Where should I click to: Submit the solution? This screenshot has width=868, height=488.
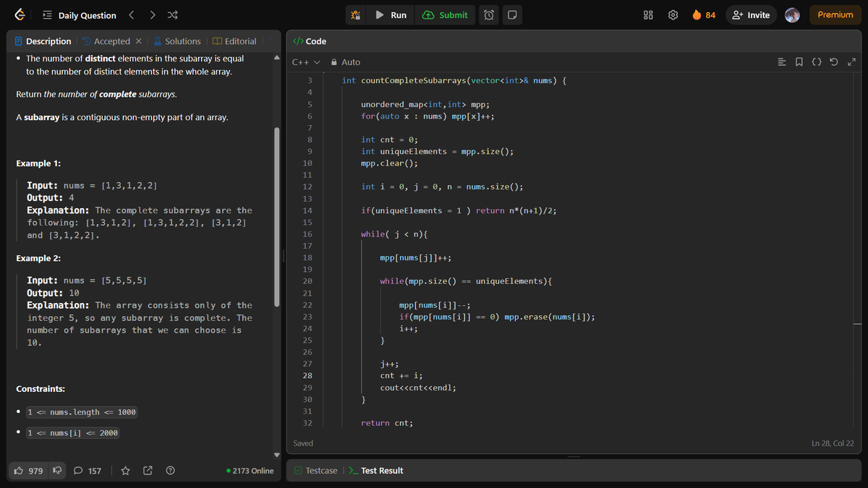tap(445, 15)
